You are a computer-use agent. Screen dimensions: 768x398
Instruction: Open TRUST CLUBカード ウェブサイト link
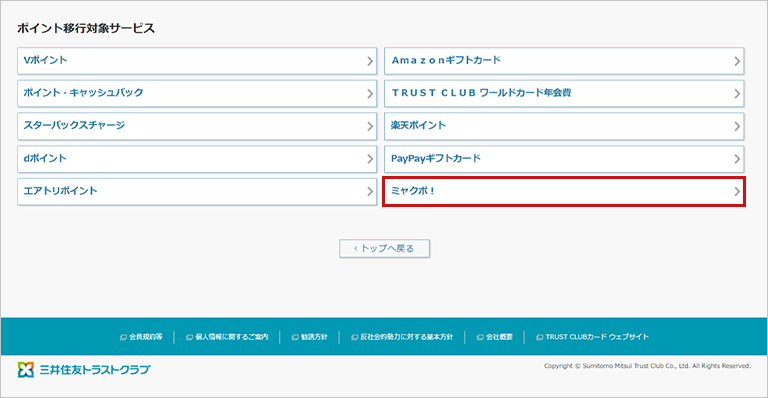click(x=592, y=337)
